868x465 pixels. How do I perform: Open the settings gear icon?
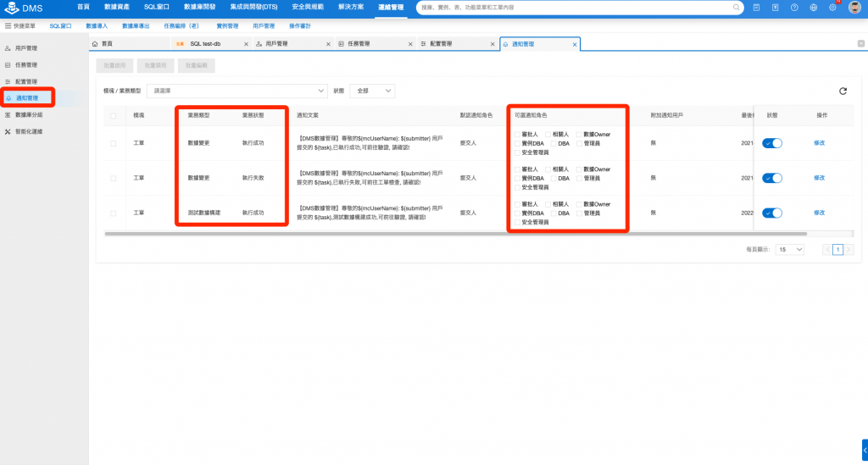tap(832, 8)
